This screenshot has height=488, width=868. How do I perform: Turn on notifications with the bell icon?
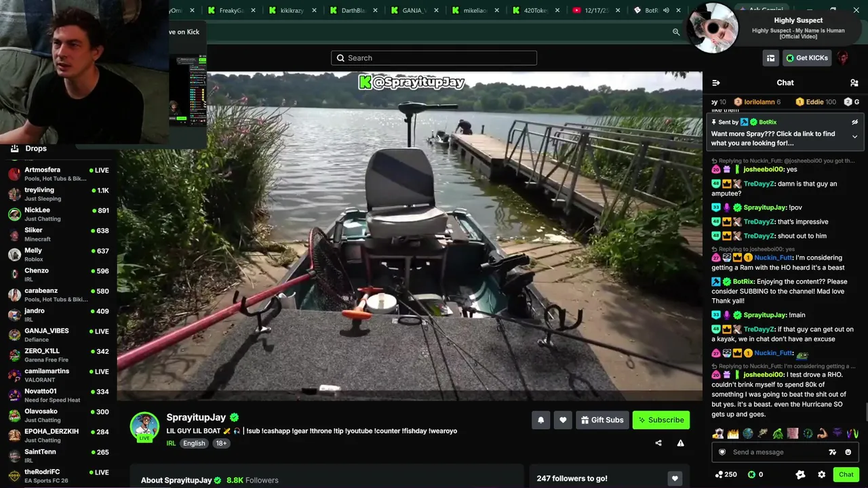pos(540,420)
